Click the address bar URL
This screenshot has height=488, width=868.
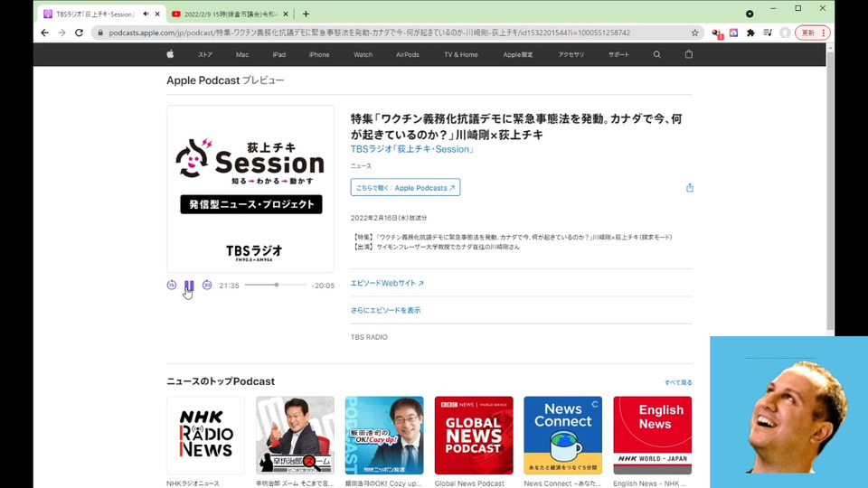pyautogui.click(x=369, y=33)
